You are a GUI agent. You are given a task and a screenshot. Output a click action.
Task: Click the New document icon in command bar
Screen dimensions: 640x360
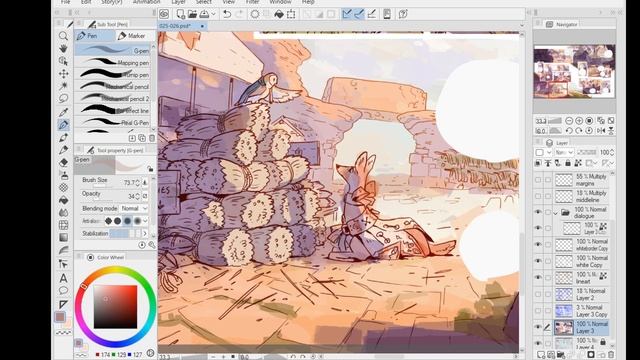[180, 14]
